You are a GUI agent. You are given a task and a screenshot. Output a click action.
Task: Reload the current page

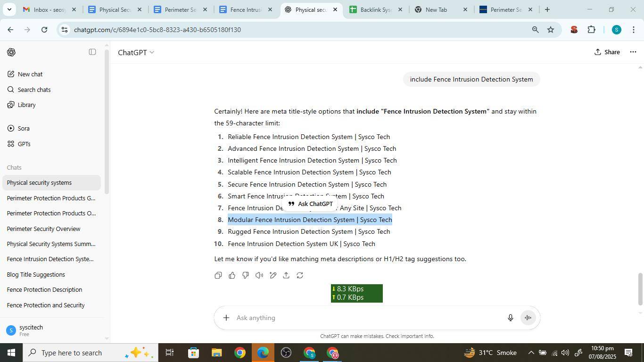point(44,30)
